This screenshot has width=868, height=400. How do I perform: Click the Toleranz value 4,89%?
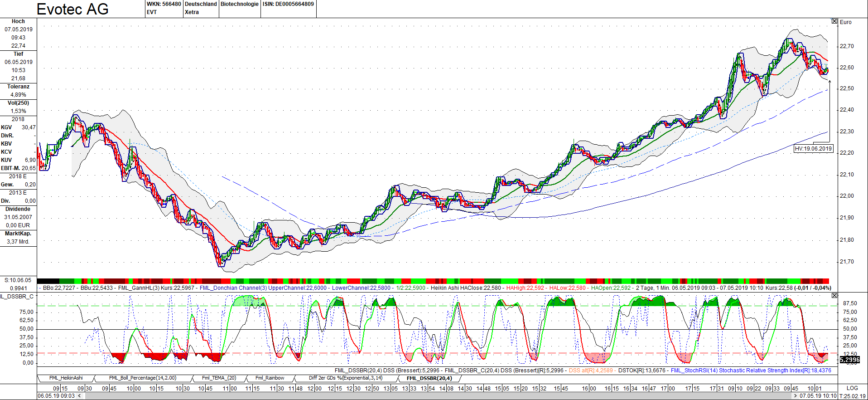pyautogui.click(x=18, y=95)
